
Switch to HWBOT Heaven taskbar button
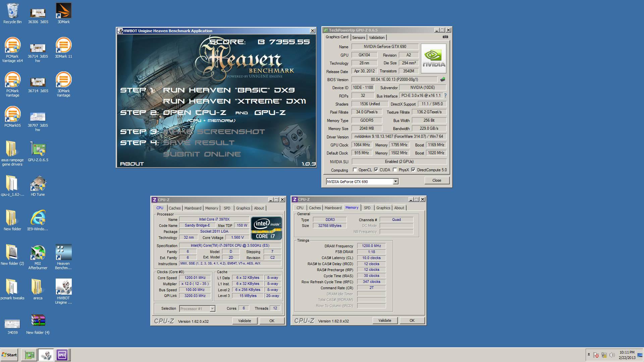46,355
